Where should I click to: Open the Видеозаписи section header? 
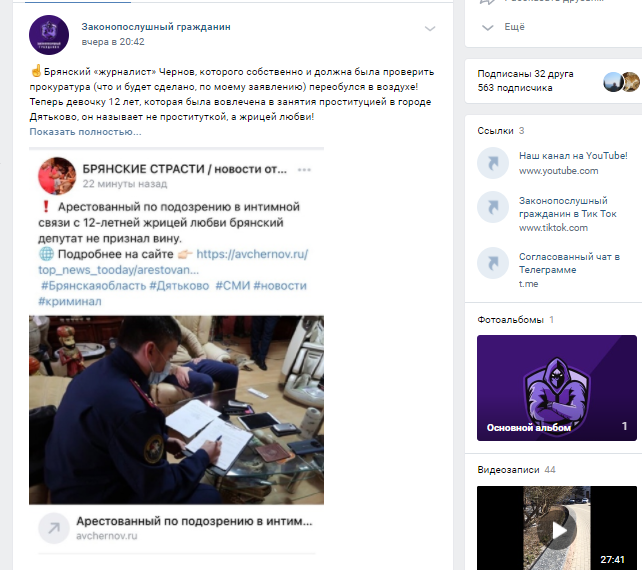[508, 470]
